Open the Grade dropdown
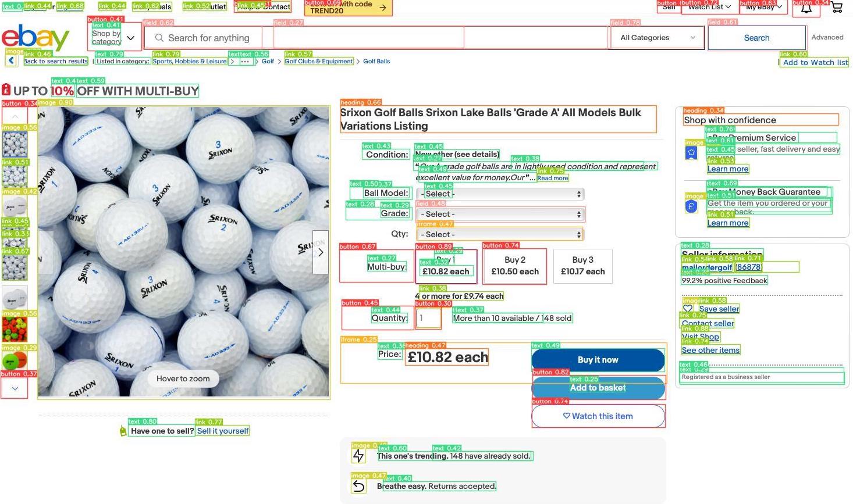This screenshot has width=853, height=504. [500, 215]
